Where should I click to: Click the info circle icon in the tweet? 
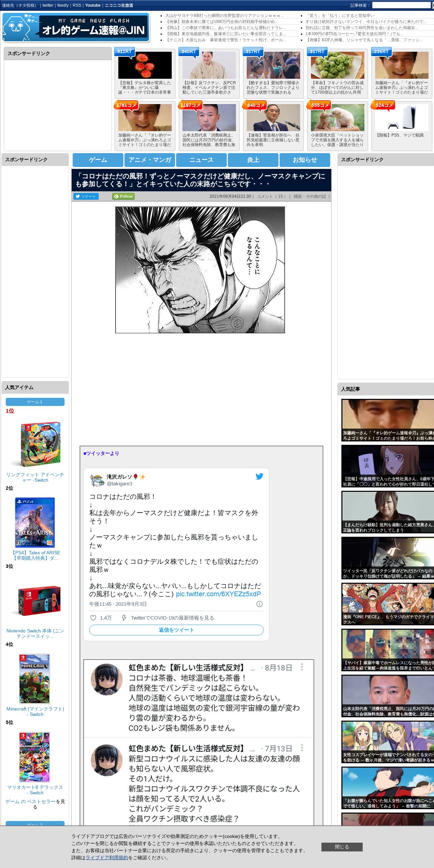click(260, 604)
